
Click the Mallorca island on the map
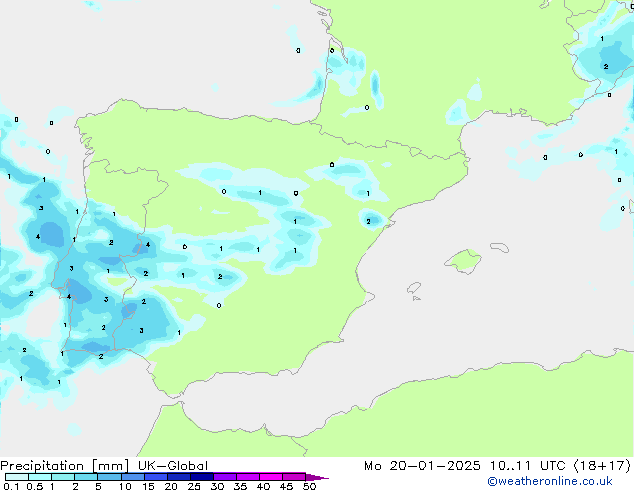[x=464, y=261]
